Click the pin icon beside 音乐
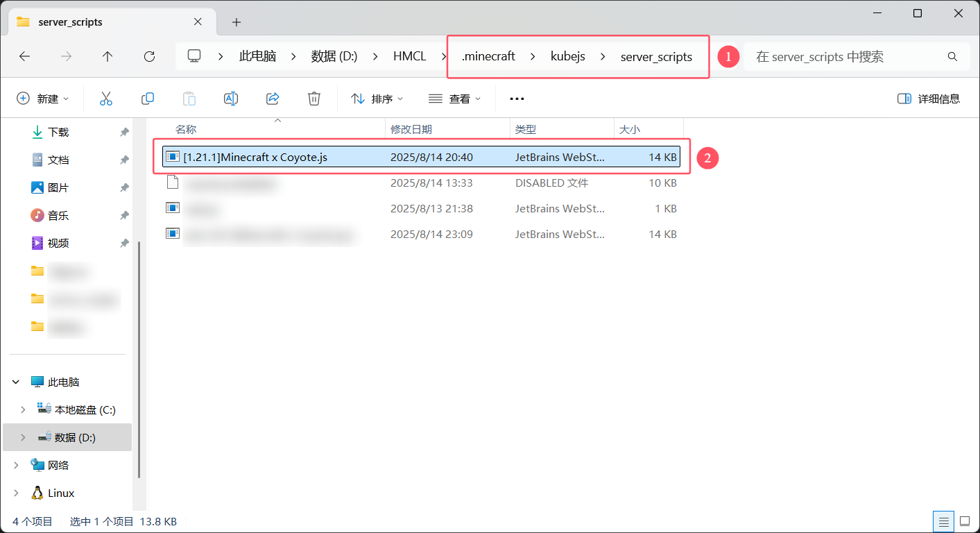The width and height of the screenshot is (980, 533). tap(124, 215)
